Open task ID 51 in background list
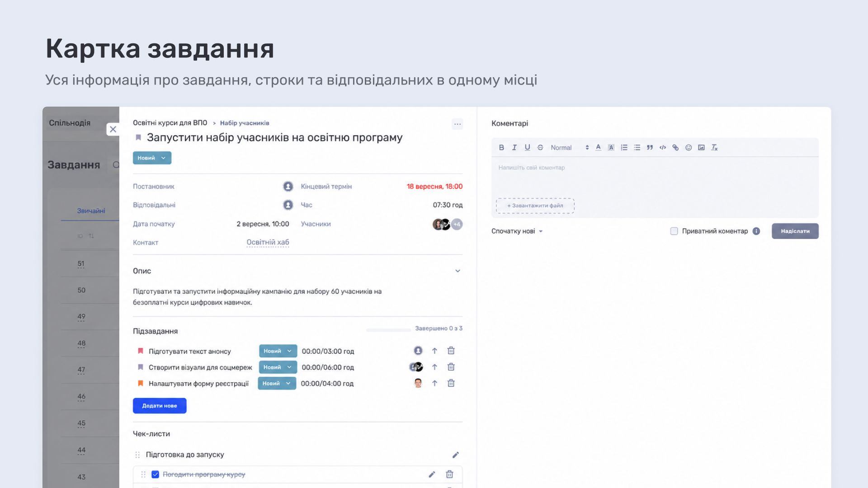 pyautogui.click(x=81, y=263)
